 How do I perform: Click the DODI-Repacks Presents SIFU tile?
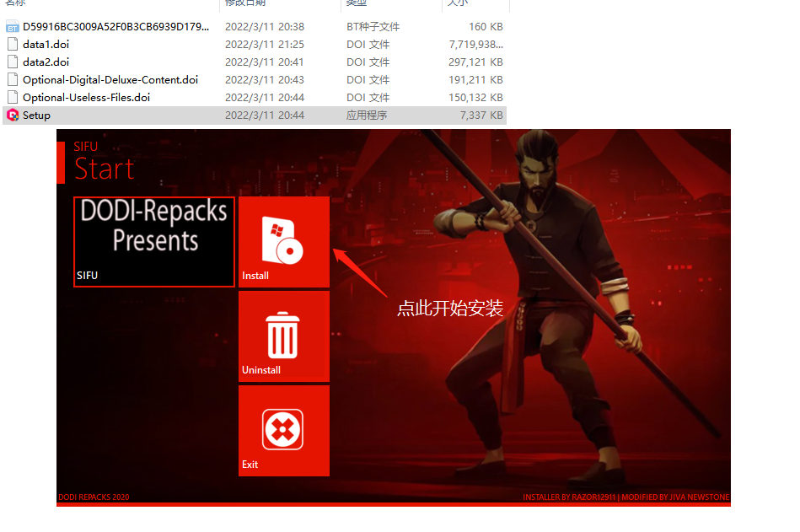pos(154,242)
